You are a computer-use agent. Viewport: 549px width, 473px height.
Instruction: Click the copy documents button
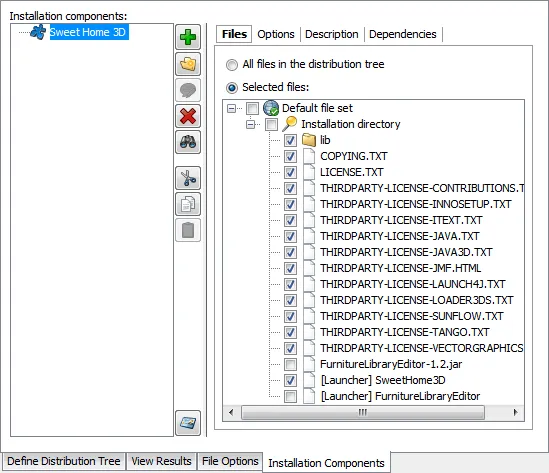click(188, 204)
